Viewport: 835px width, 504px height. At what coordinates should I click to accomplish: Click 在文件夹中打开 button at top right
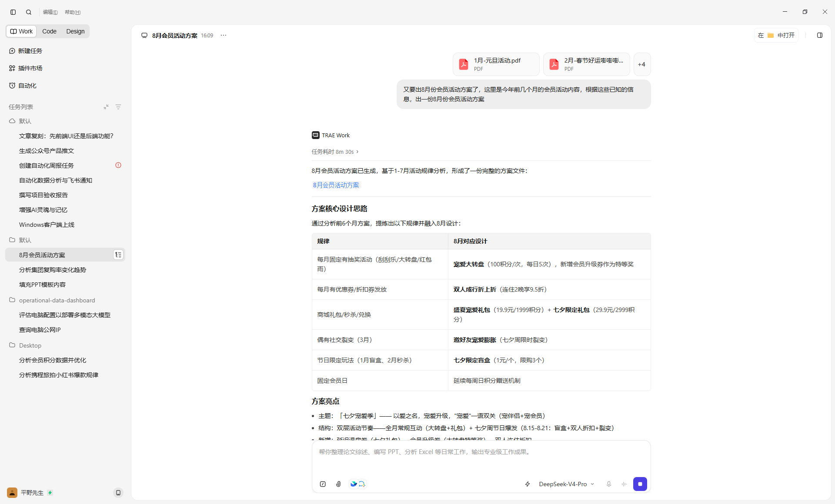click(776, 36)
